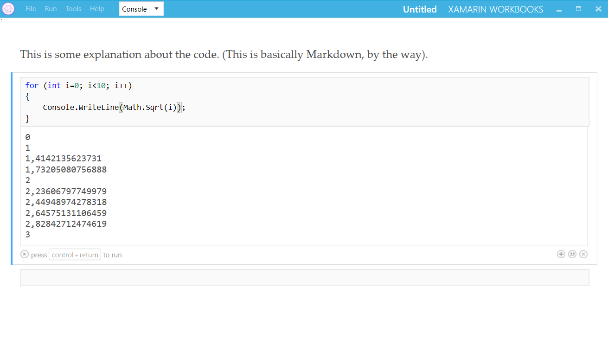
Task: Run the code cell with the play icon
Action: click(x=25, y=255)
